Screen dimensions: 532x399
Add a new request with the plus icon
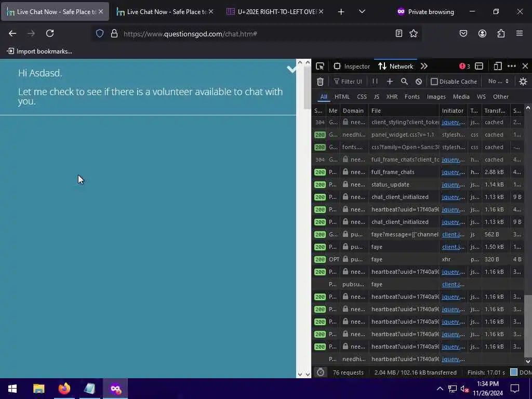pos(390,82)
